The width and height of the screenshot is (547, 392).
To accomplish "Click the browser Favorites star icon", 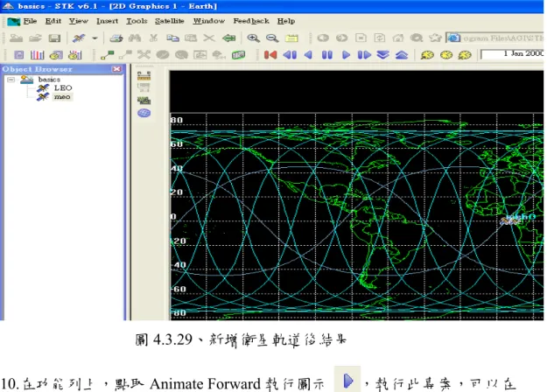I will point(435,38).
